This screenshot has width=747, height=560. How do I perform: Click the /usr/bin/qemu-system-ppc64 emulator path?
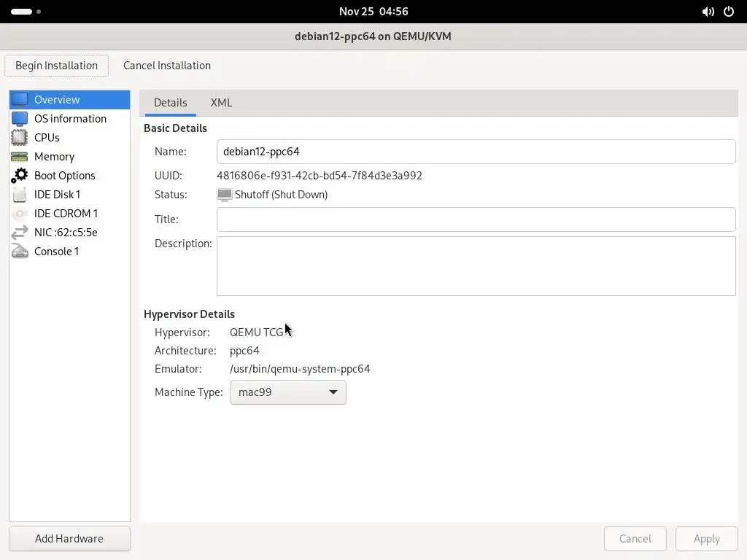pos(300,369)
